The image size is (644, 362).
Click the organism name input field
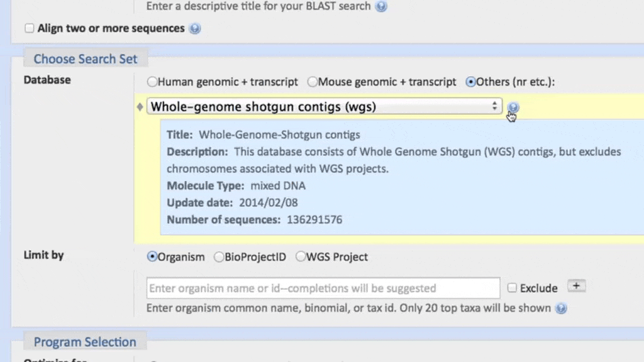pyautogui.click(x=323, y=288)
